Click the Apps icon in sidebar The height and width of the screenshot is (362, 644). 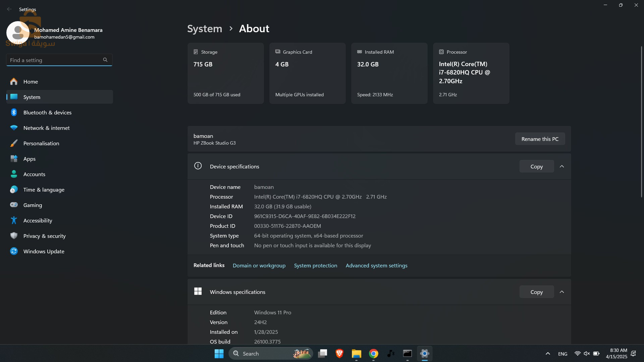coord(14,159)
